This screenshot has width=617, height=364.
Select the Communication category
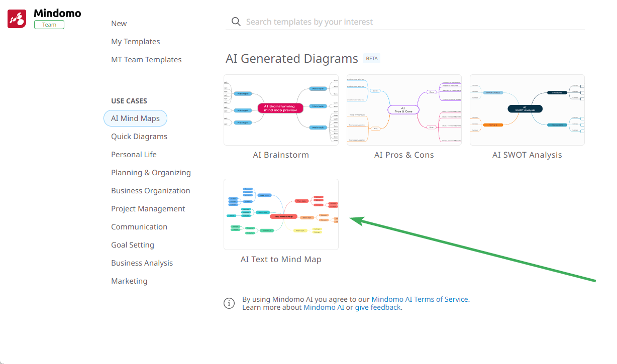(139, 227)
